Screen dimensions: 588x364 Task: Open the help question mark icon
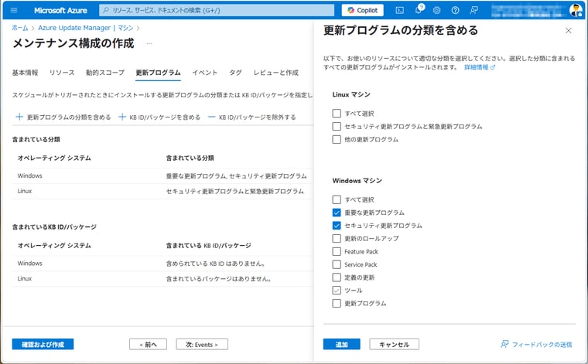[x=455, y=11]
